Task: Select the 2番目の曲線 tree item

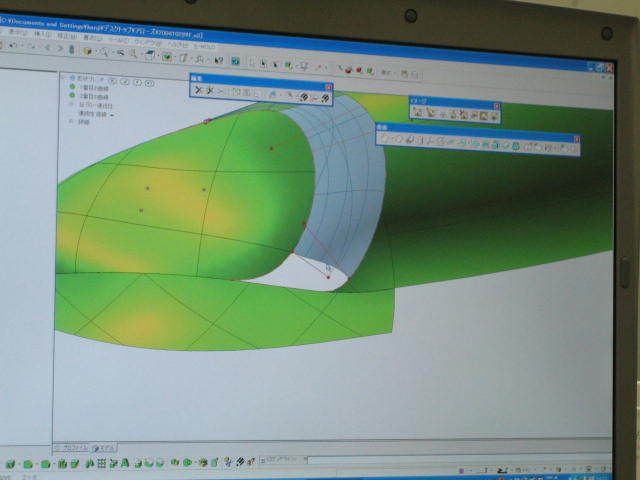Action: pos(93,97)
